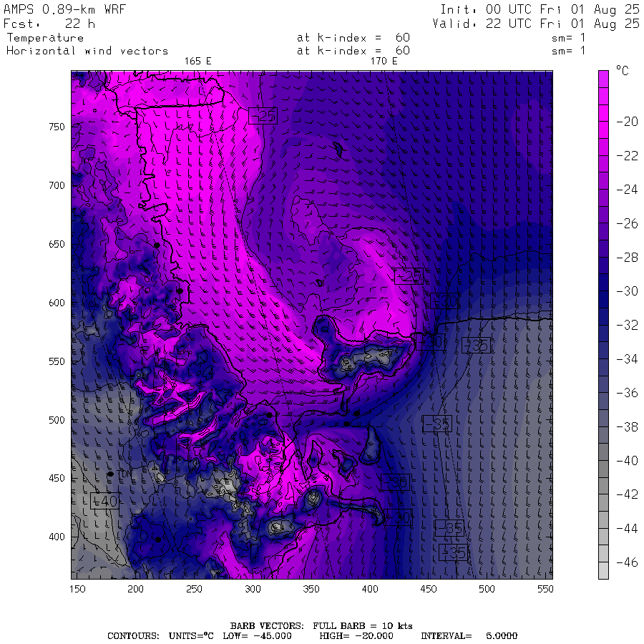The height and width of the screenshot is (644, 644).
Task: Click the "INTERVAL= 5.0000" contour value
Action: (x=469, y=636)
